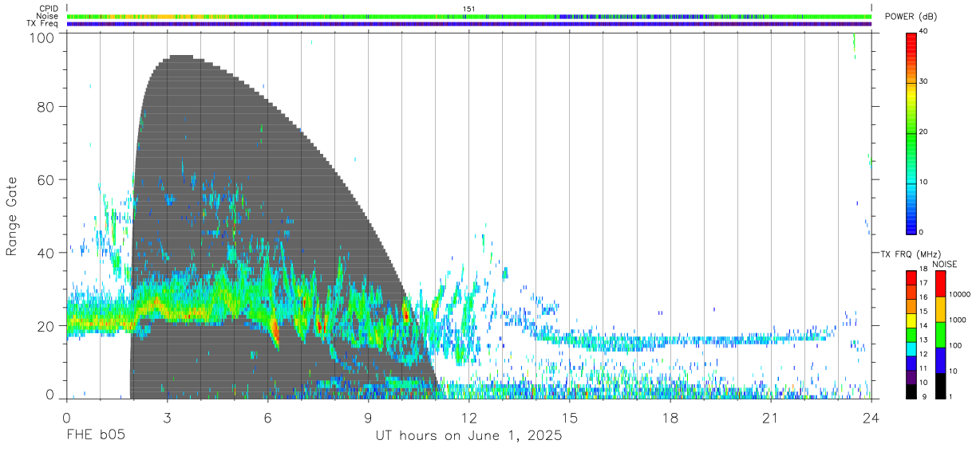
Task: Click power colorbar tick label '10'
Action: point(923,182)
